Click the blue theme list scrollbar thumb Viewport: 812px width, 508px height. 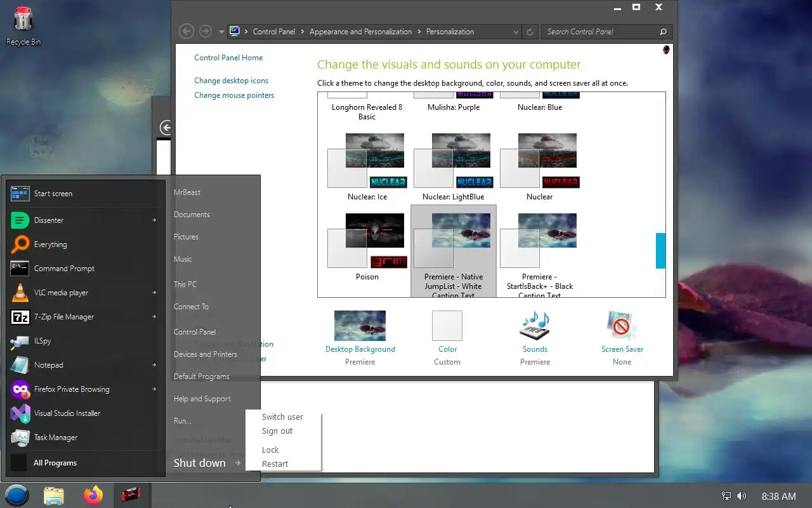click(x=660, y=251)
